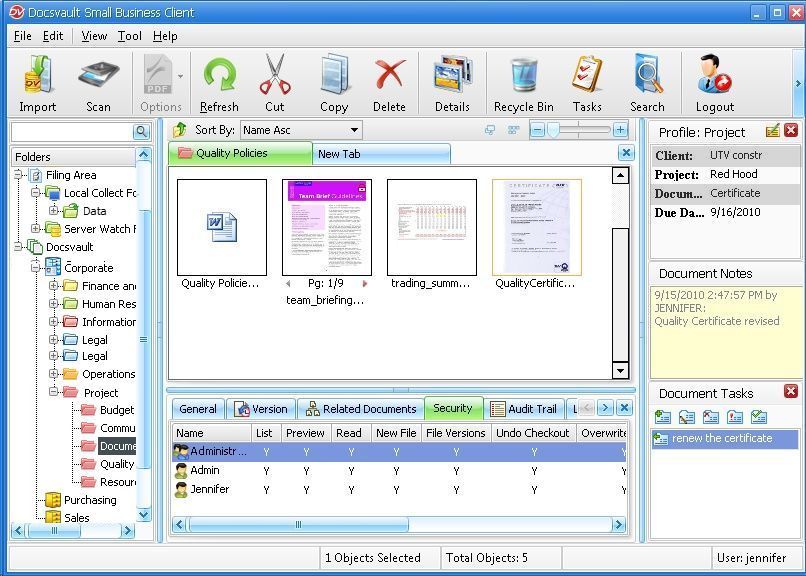Open the Sort By dropdown
Image resolution: width=806 pixels, height=576 pixels.
(x=354, y=130)
